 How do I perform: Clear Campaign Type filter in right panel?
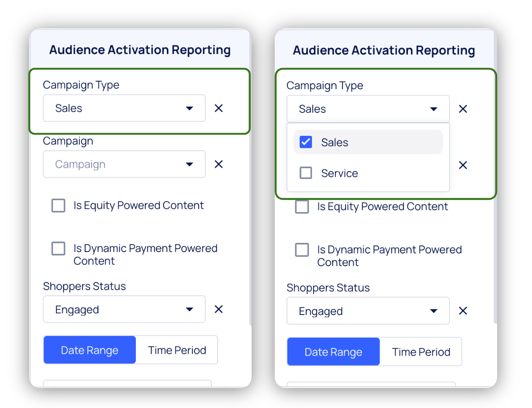click(x=463, y=109)
